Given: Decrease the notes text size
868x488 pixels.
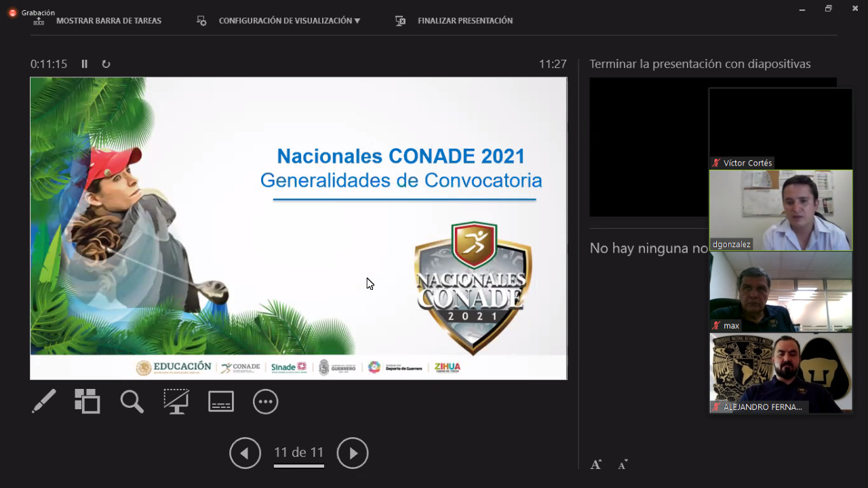Looking at the screenshot, I should point(623,465).
